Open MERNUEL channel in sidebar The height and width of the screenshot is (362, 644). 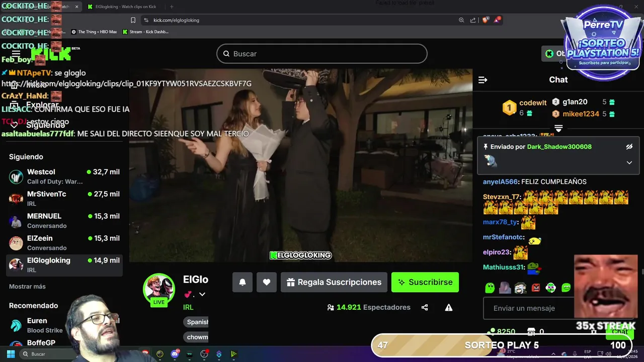click(64, 221)
